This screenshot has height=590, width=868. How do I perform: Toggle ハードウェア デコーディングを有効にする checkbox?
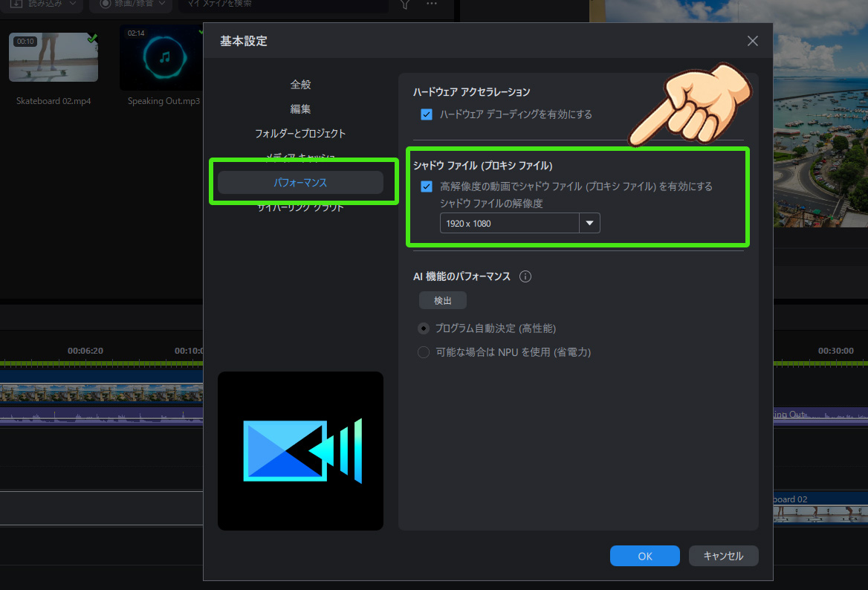(427, 114)
